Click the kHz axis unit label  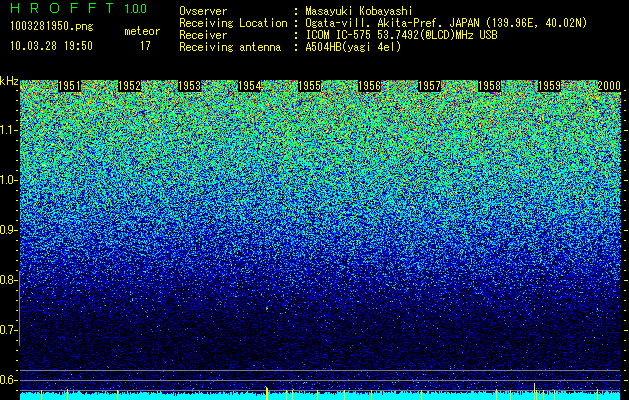[9, 81]
